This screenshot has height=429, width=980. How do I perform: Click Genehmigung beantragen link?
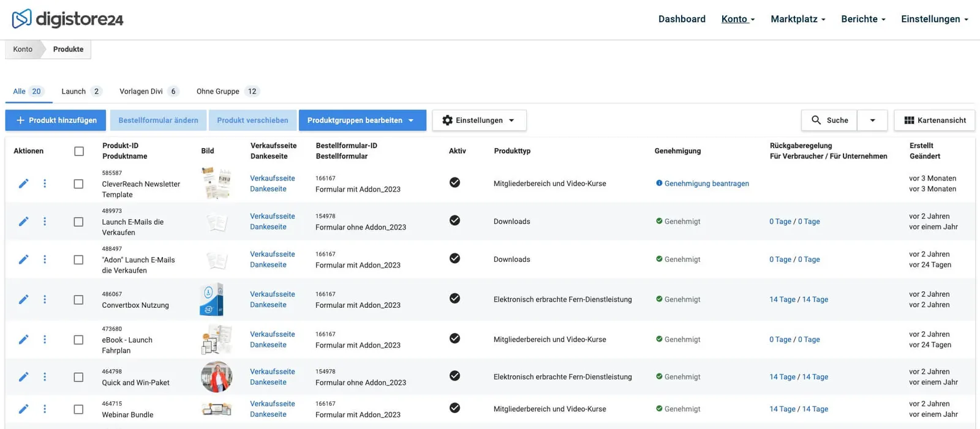(707, 184)
